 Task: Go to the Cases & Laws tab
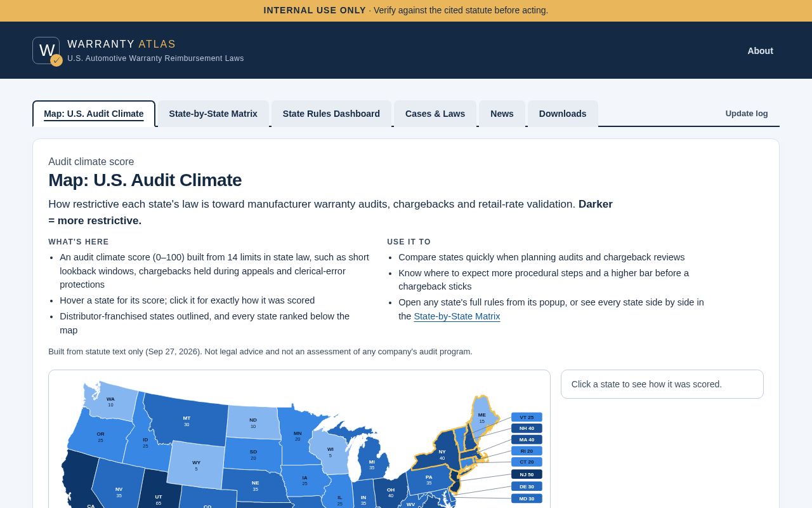coord(435,114)
